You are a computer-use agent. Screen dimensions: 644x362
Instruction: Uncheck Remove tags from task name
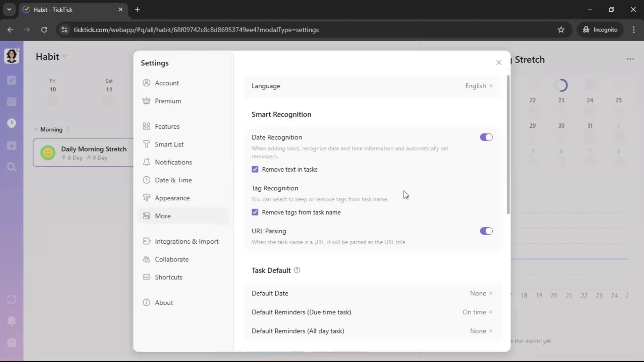[255, 212]
